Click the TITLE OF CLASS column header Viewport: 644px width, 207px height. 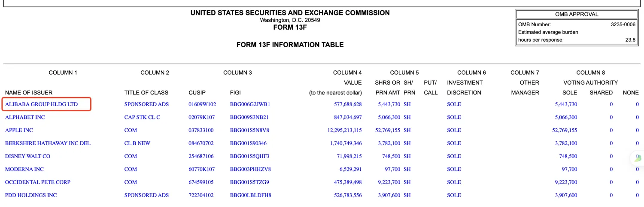[x=146, y=93]
